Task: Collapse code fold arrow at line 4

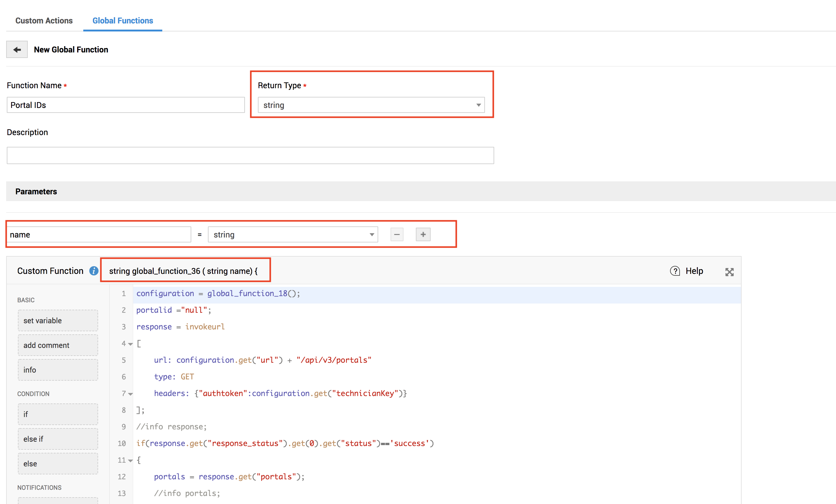Action: coord(130,344)
